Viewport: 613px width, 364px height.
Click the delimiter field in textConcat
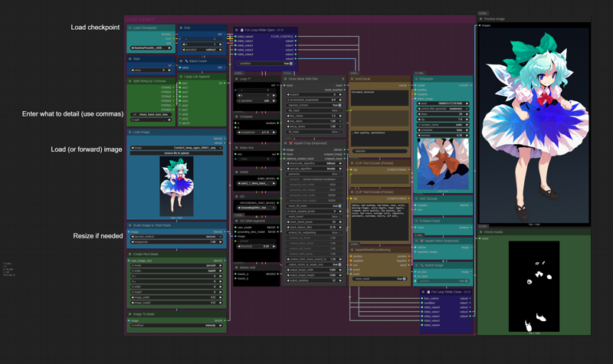click(379, 151)
